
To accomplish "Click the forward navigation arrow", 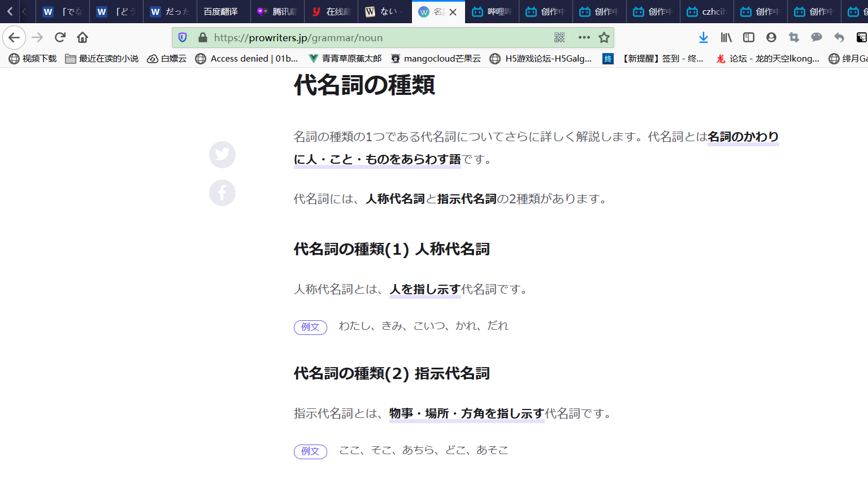I will 37,38.
